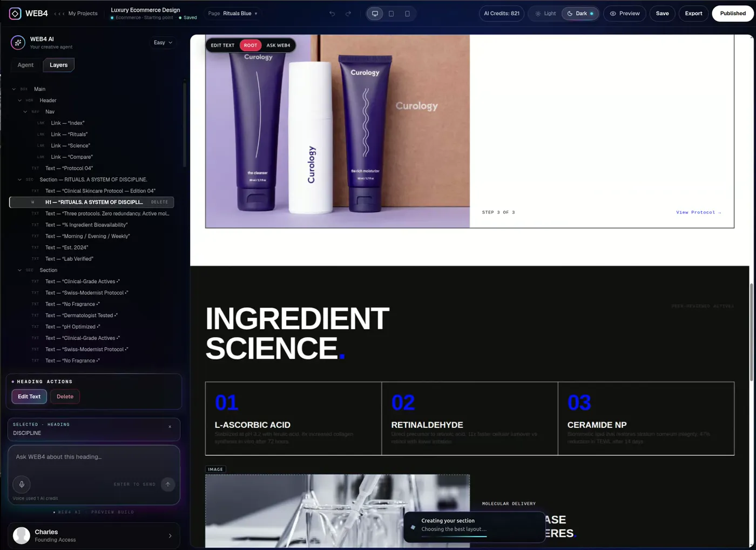Go back with the My Projects chevrons
Viewport: 756px width, 550px height.
(59, 14)
